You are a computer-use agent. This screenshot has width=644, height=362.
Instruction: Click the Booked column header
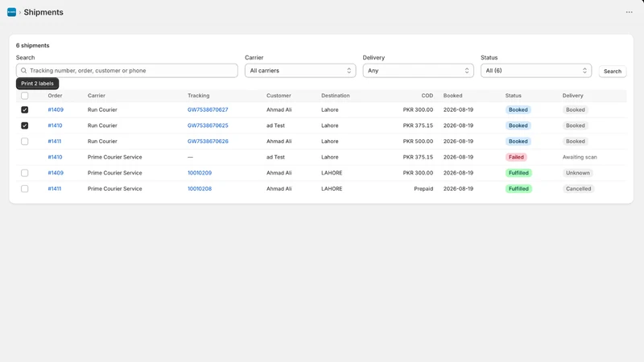pos(452,96)
